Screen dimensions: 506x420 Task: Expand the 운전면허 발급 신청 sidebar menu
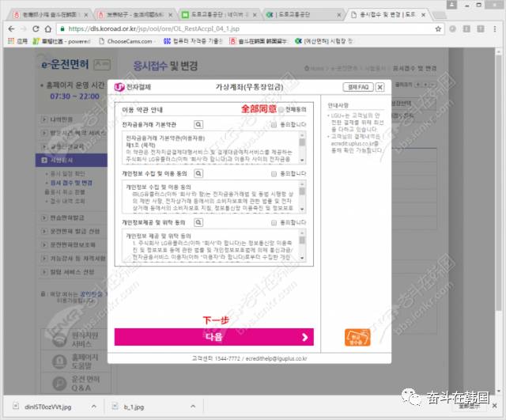pos(44,231)
